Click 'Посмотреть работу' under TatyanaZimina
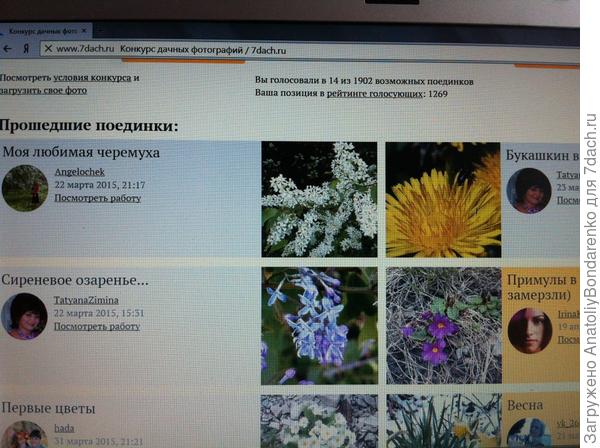This screenshot has width=600, height=448. (97, 326)
